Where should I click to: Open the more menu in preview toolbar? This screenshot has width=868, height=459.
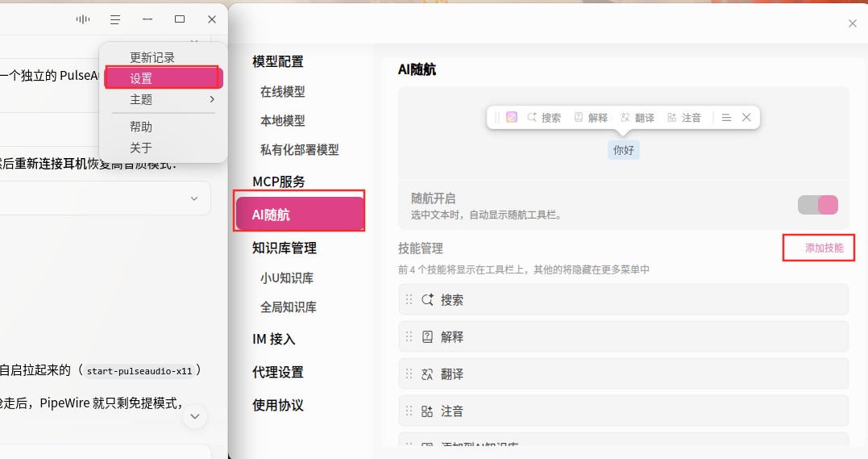[x=726, y=118]
